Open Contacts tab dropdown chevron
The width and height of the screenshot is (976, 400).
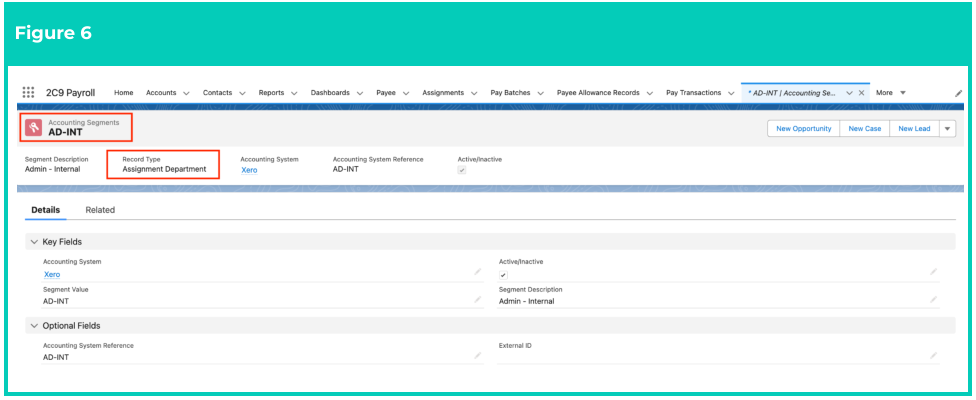(x=242, y=93)
